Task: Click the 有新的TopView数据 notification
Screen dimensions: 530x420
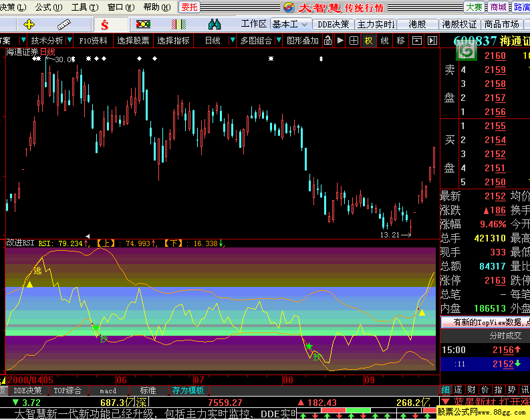Action: coord(485,322)
